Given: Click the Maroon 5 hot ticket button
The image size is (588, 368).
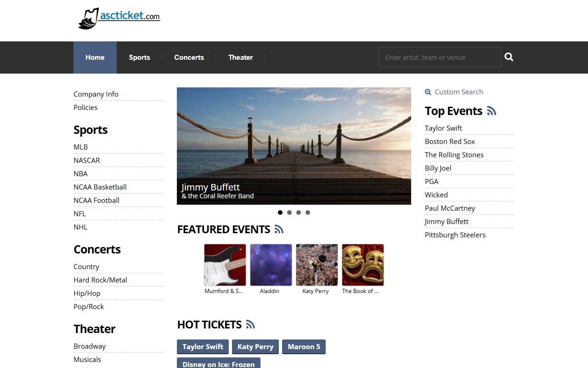Looking at the screenshot, I should click(304, 347).
